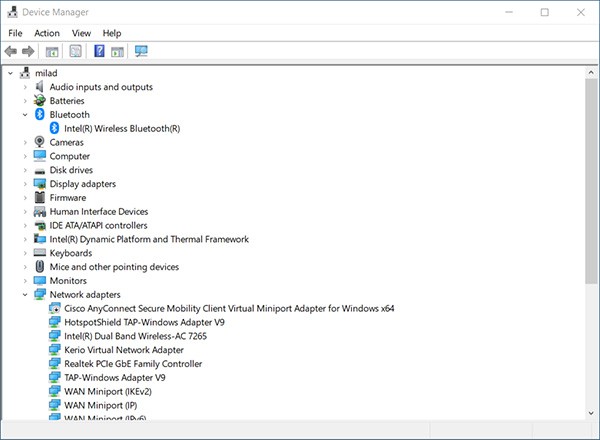The image size is (600, 440).
Task: Click the Firmware chip icon
Action: point(40,197)
